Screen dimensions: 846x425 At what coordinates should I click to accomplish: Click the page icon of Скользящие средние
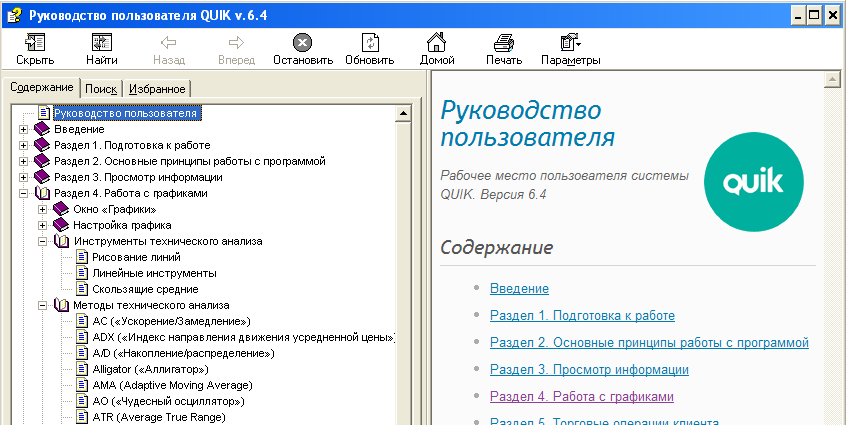[82, 289]
